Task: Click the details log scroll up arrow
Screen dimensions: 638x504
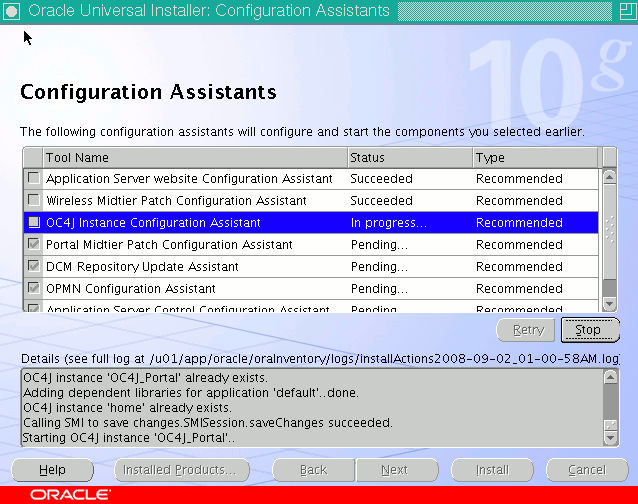Action: 610,377
